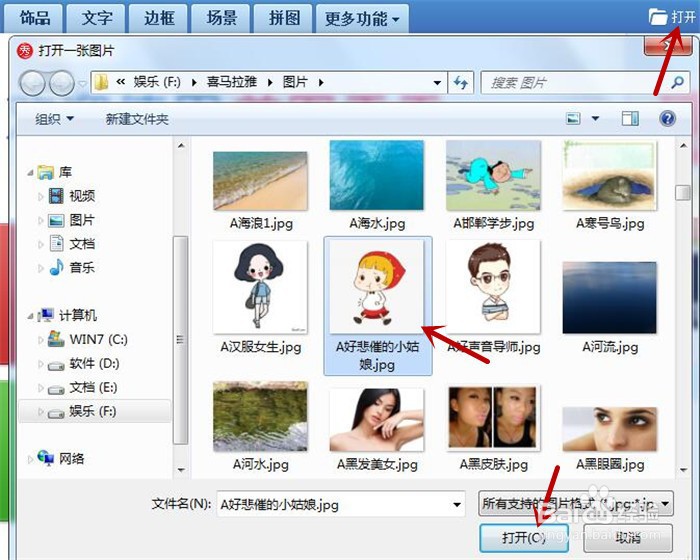Click the 美图秀秀 dialog title icon

point(25,50)
